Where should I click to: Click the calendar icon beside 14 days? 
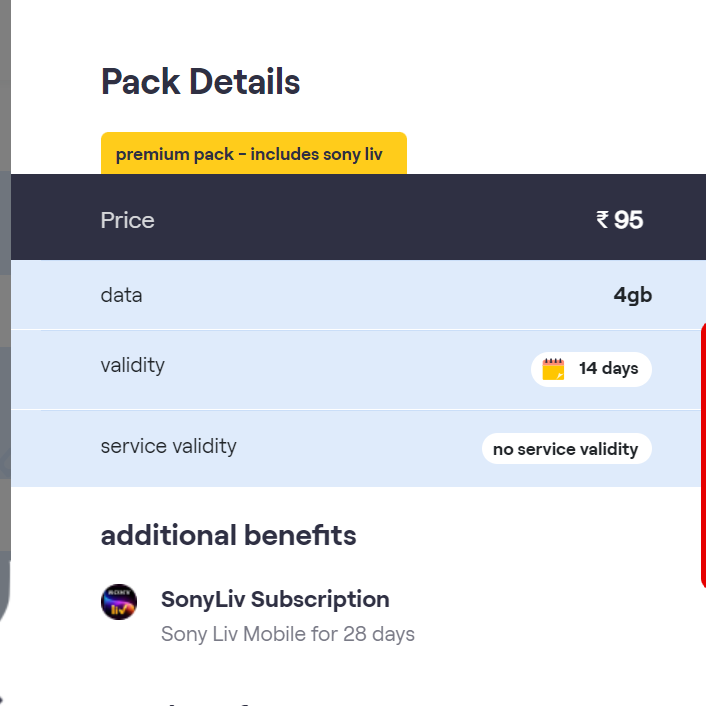point(553,369)
